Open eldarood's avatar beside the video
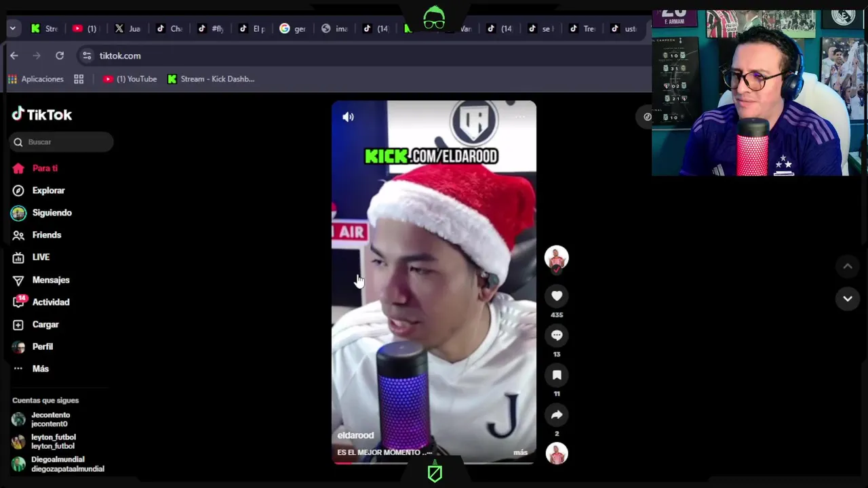868x488 pixels. coord(557,258)
